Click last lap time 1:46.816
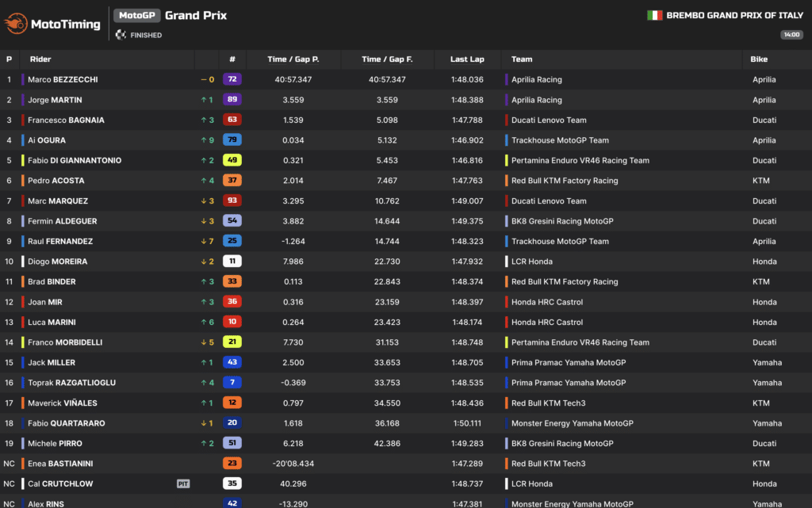Viewport: 812px width, 508px height. pyautogui.click(x=467, y=160)
